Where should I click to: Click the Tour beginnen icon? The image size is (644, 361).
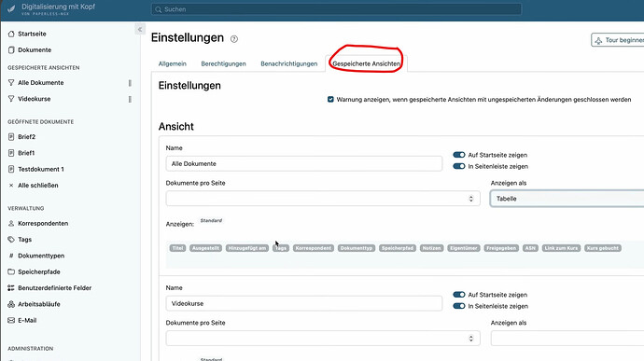(x=598, y=40)
